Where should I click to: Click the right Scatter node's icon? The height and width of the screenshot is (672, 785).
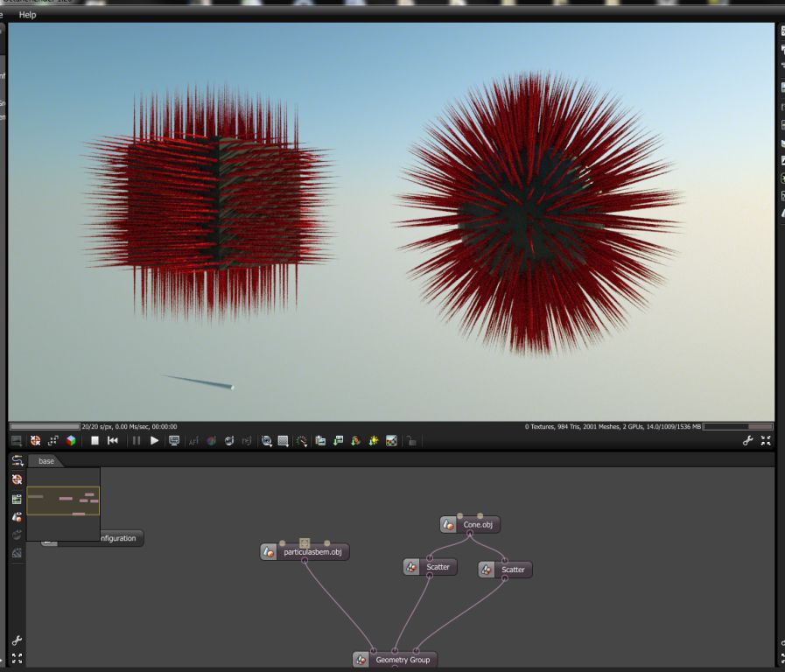[x=487, y=570]
